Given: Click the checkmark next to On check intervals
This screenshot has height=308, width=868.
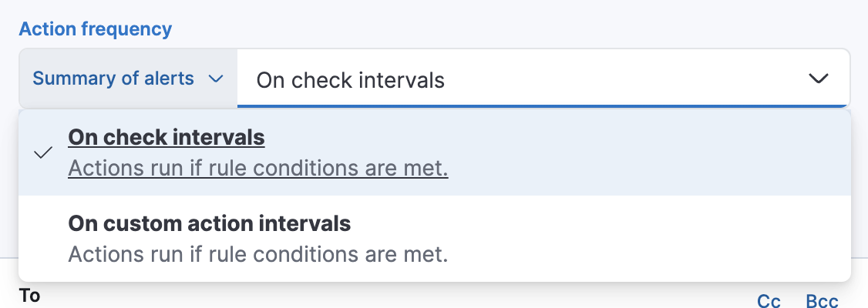Looking at the screenshot, I should (44, 152).
